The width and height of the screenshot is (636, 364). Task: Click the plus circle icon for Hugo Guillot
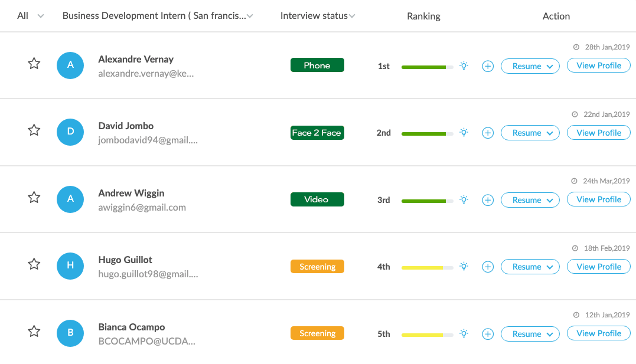tap(488, 267)
